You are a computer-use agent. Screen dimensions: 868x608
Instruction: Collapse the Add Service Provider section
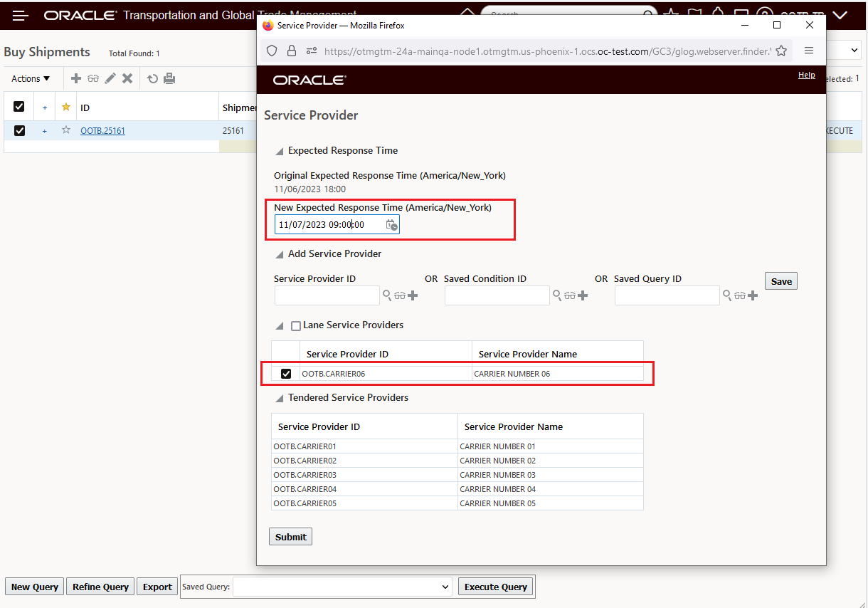point(279,254)
